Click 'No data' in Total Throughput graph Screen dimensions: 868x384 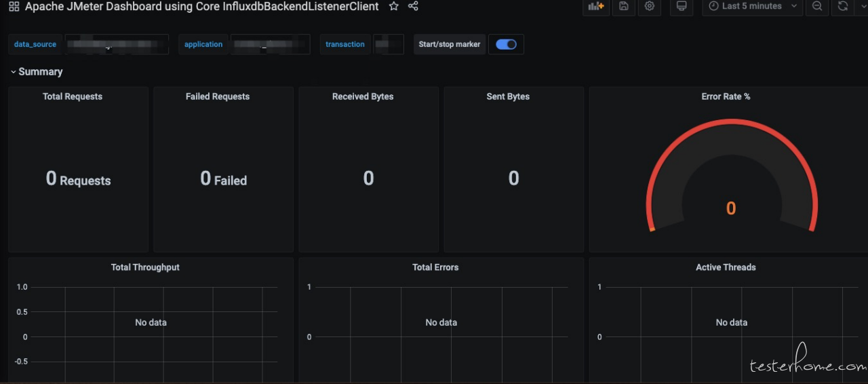(151, 322)
